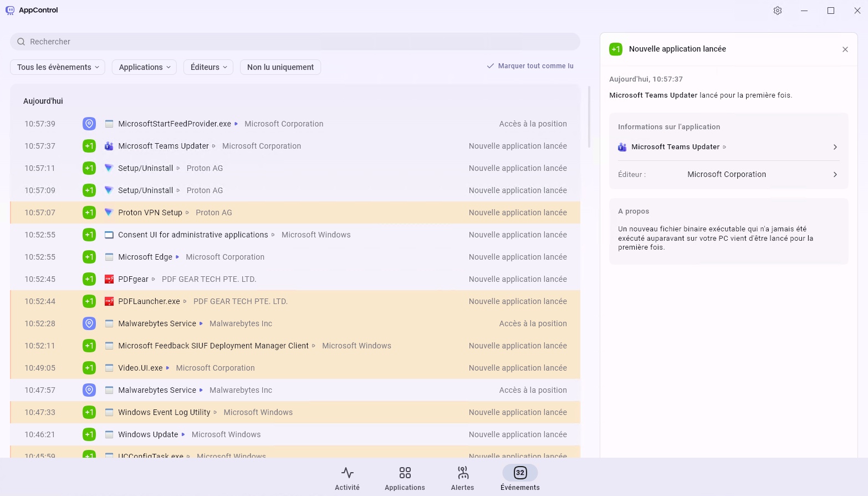Switch to Applications tab label
This screenshot has width=868, height=496.
[405, 488]
